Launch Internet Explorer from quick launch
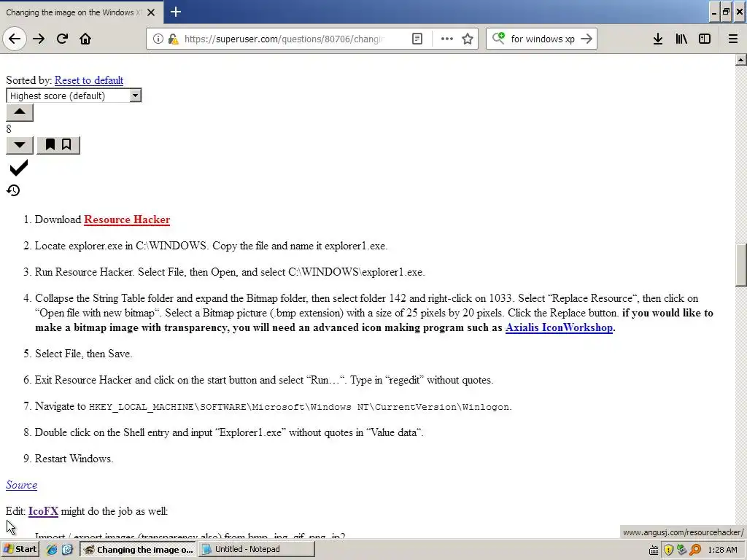This screenshot has width=747, height=560. tap(52, 550)
